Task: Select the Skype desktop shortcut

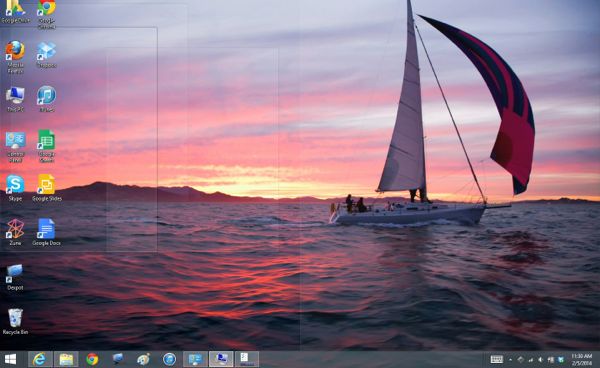Action: click(x=15, y=188)
